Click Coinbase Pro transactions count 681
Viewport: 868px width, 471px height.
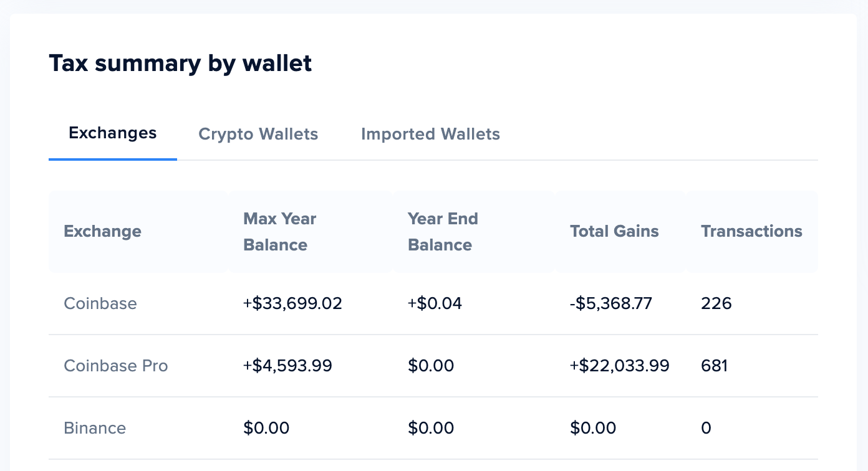coord(715,366)
